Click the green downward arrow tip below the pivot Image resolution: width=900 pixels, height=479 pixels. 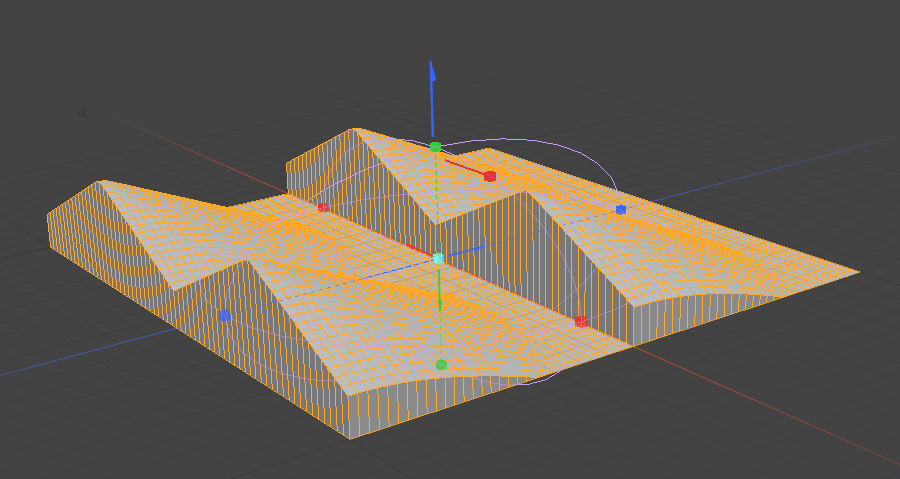click(439, 304)
